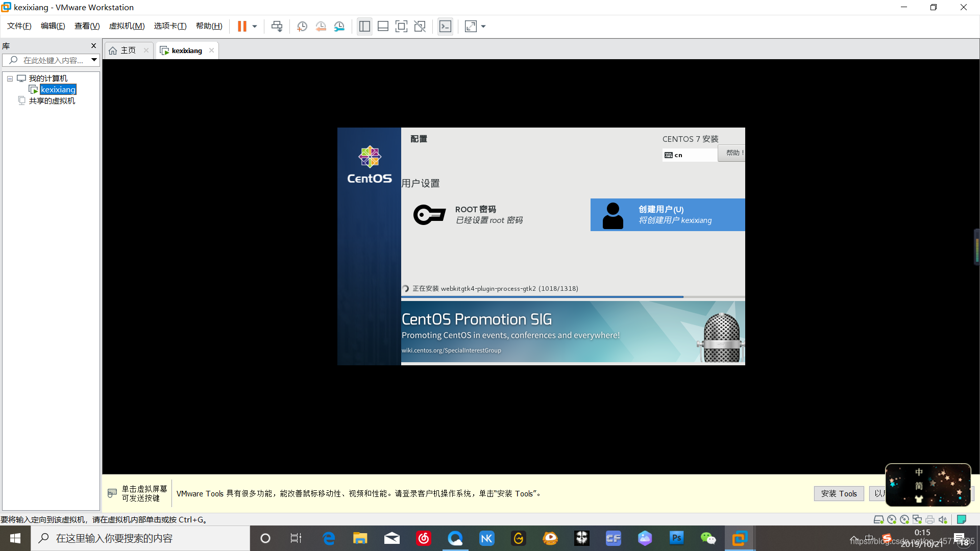Click the 帮助! button in installer

coord(732,153)
